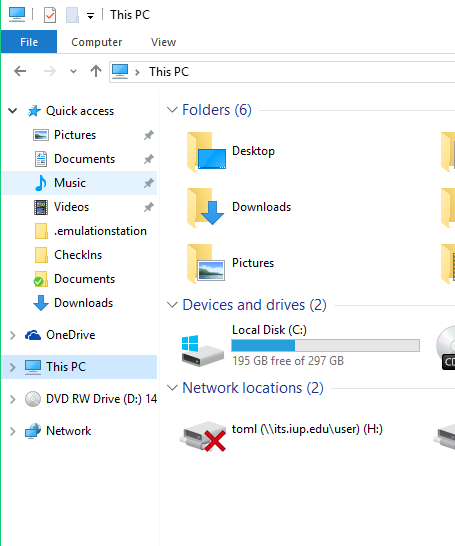Viewport: 455px width, 546px height.
Task: Open pinned Pictures in Quick access
Action: pyautogui.click(x=75, y=135)
